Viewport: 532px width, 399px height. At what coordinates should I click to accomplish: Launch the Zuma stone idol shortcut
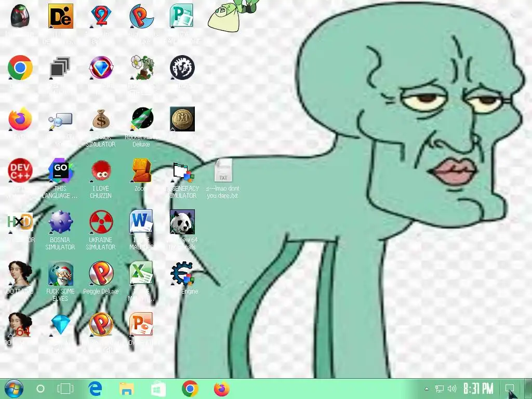click(x=141, y=170)
